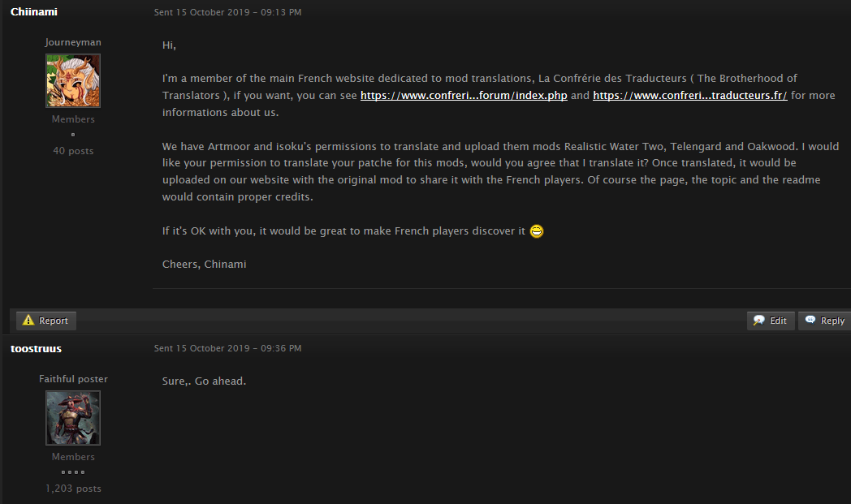The width and height of the screenshot is (851, 504).
Task: Click the 1,203 posts count
Action: [x=73, y=489]
